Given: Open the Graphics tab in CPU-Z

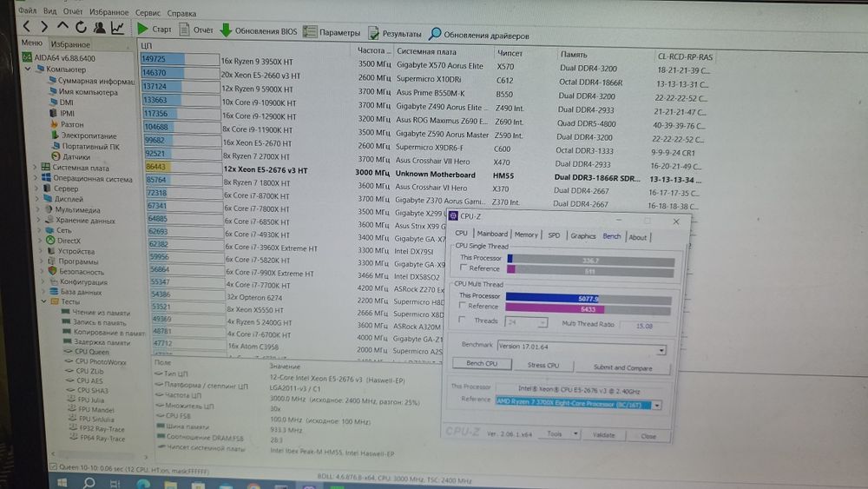Looking at the screenshot, I should coord(583,236).
